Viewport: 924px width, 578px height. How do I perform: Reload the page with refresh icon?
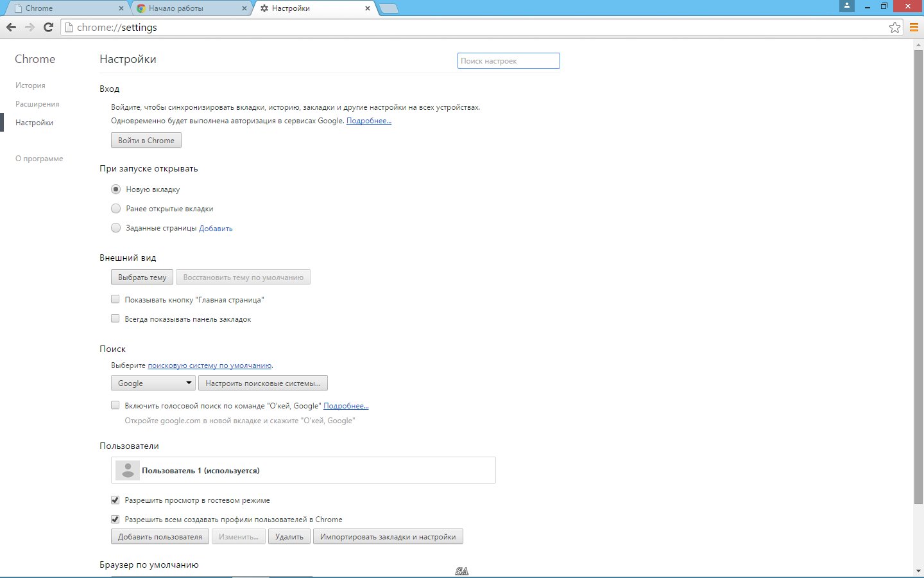point(48,27)
